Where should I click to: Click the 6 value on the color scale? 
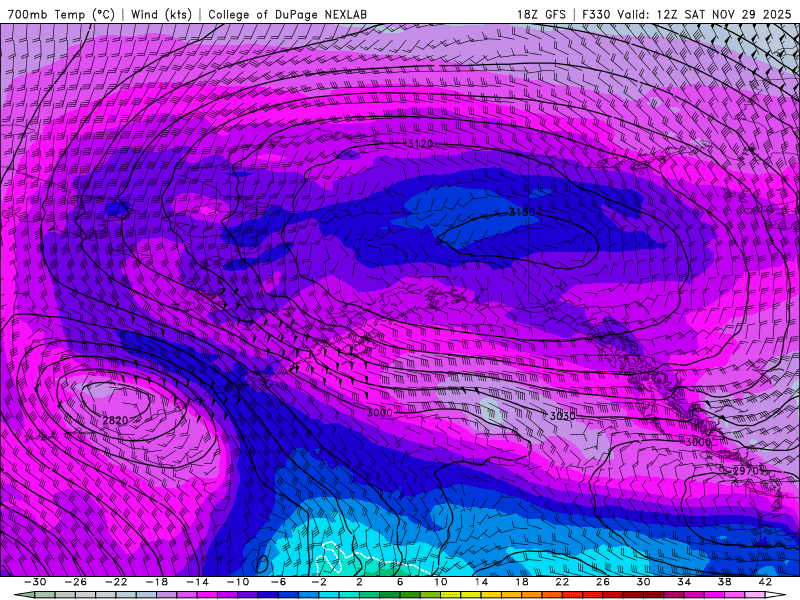(400, 582)
